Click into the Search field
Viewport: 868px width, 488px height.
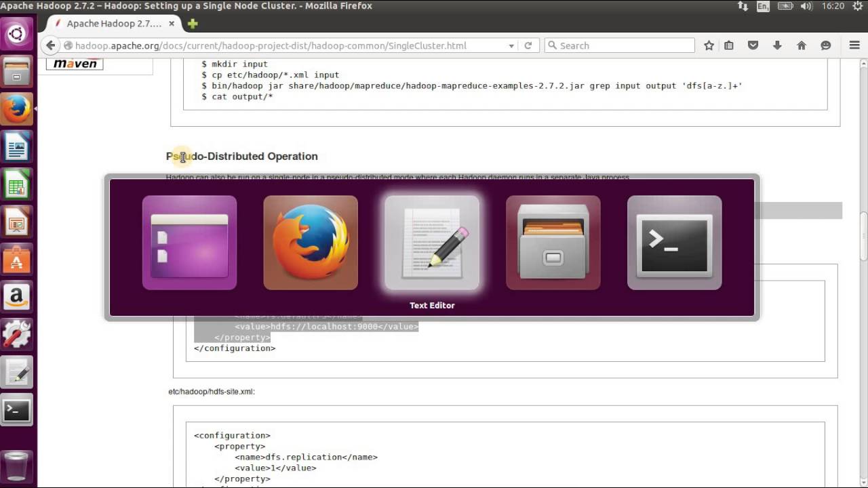tap(619, 45)
